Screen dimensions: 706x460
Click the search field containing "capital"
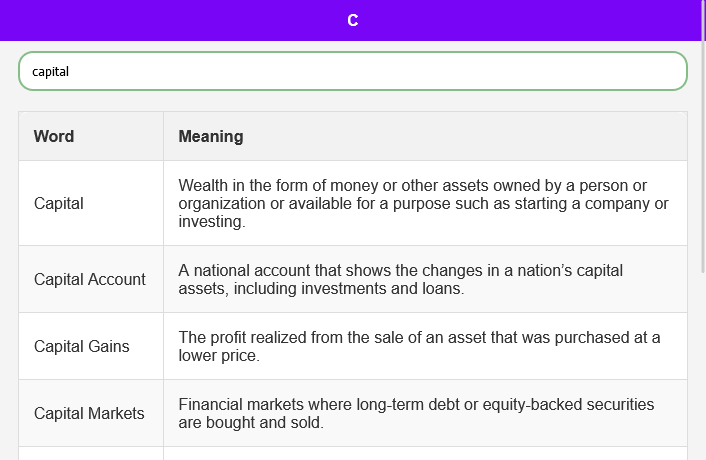click(352, 71)
